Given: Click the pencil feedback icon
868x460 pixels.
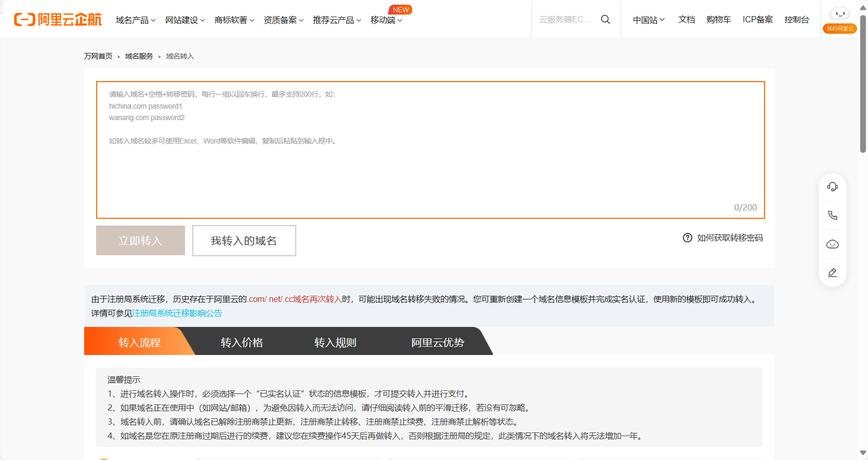Looking at the screenshot, I should coord(833,272).
